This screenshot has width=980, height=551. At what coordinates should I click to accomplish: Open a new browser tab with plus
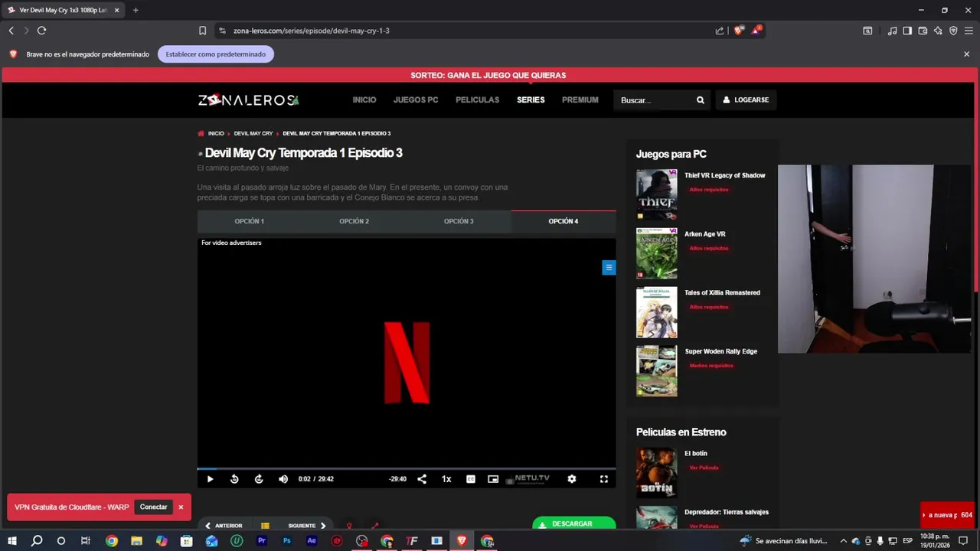[136, 10]
